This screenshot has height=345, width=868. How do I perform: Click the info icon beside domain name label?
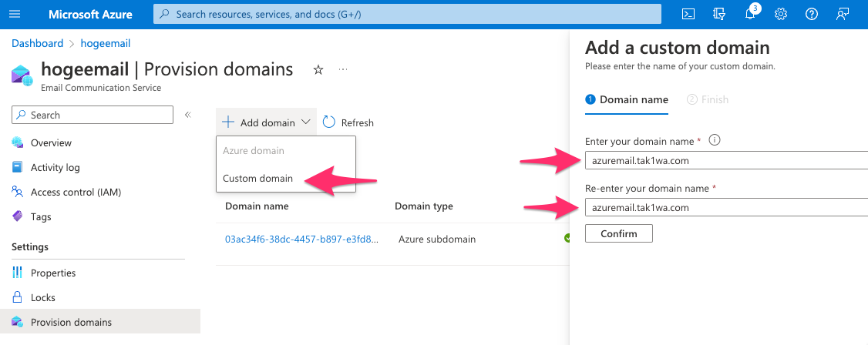click(x=714, y=140)
